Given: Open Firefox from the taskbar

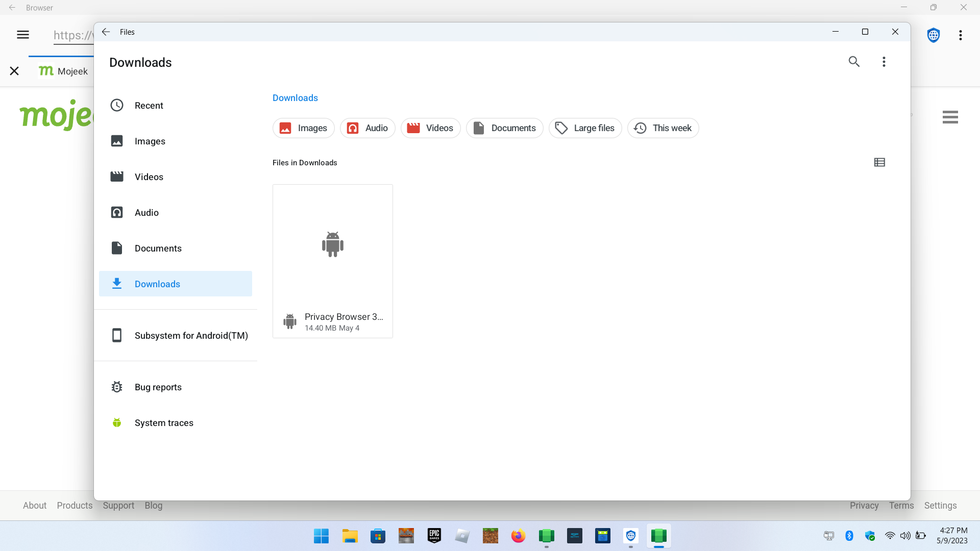Looking at the screenshot, I should point(518,536).
